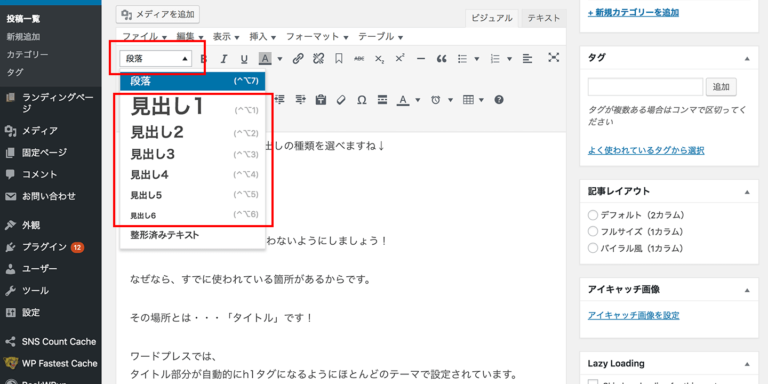Open the 編集 menu
Image resolution: width=768 pixels, height=384 pixels.
(x=190, y=37)
